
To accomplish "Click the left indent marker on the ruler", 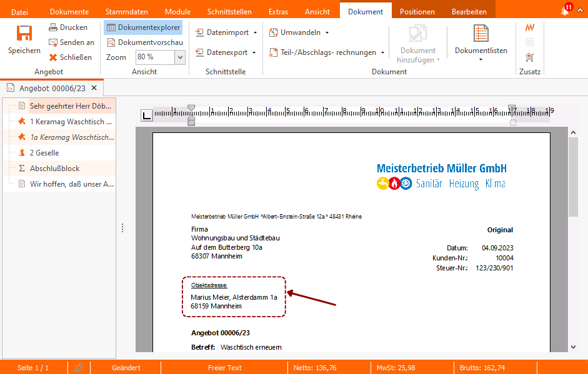I will [191, 119].
